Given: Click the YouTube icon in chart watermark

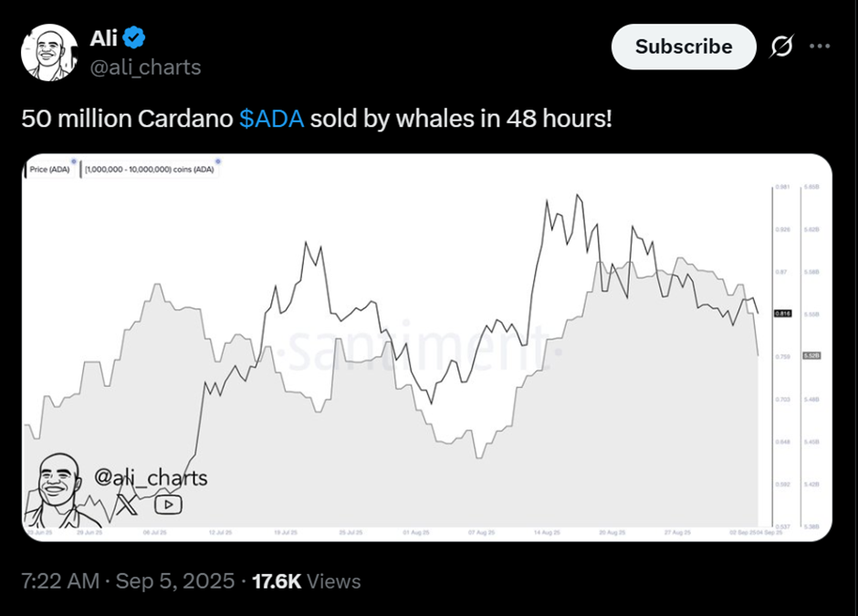Looking at the screenshot, I should coord(168,504).
